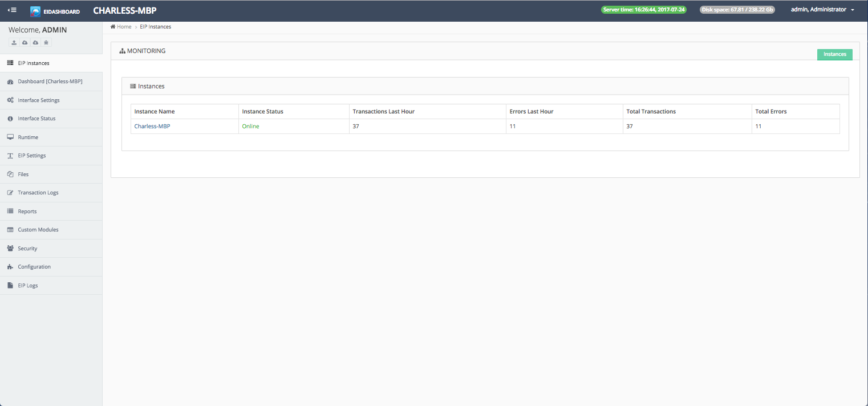The height and width of the screenshot is (406, 868).
Task: Open the Custom Modules sidebar item
Action: (x=51, y=230)
